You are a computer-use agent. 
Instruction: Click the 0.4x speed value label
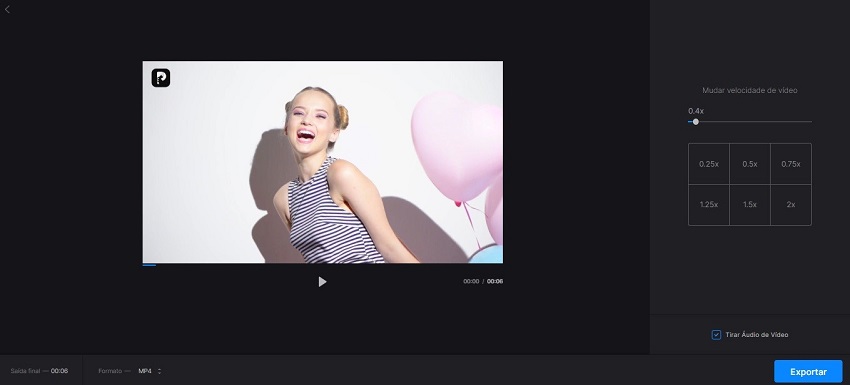pyautogui.click(x=696, y=111)
